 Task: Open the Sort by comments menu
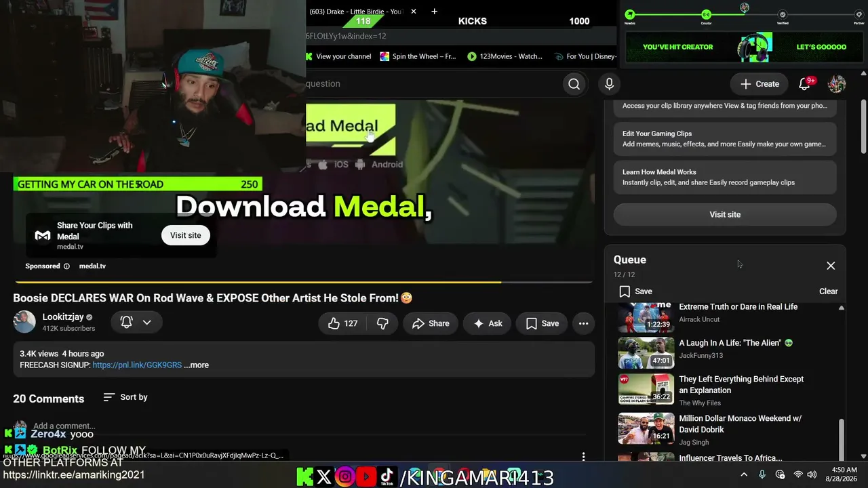tap(125, 397)
